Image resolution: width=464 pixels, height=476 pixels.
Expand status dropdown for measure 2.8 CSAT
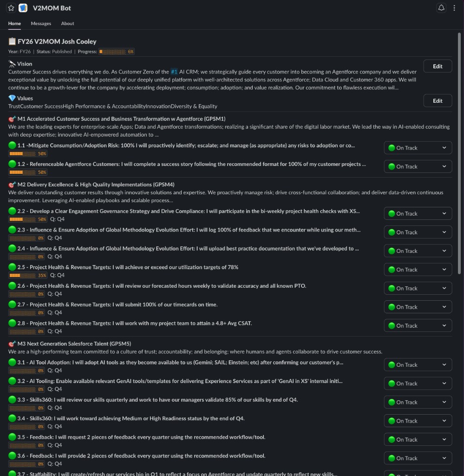coord(418,325)
